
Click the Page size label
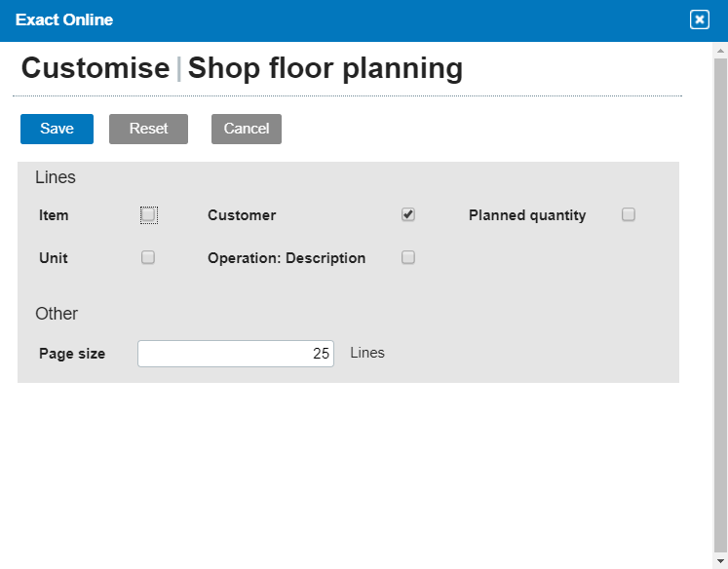(x=72, y=354)
